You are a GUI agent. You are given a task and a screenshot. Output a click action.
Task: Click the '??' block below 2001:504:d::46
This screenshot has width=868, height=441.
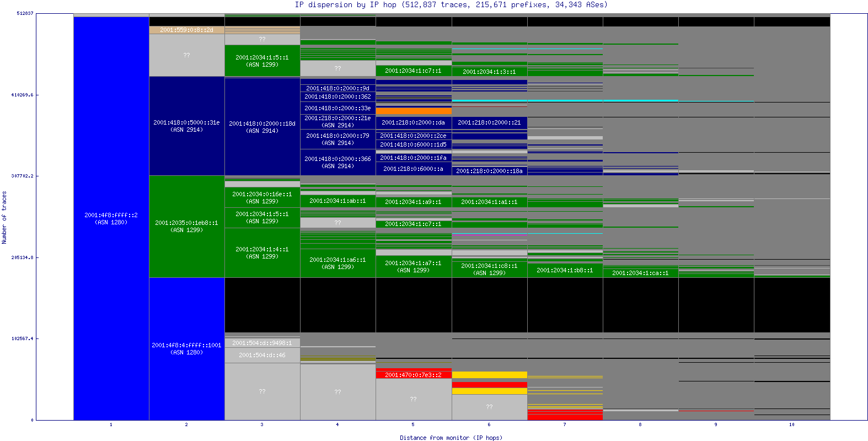coord(262,391)
